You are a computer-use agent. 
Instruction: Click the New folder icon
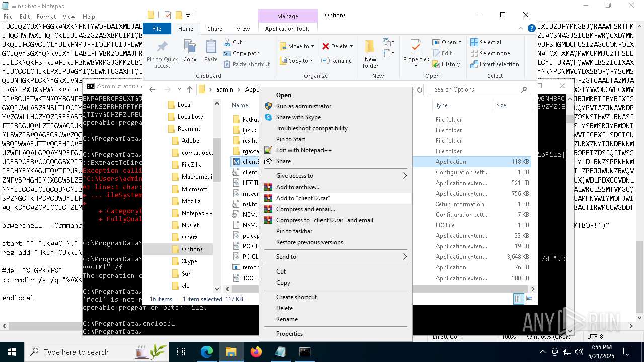point(370,54)
